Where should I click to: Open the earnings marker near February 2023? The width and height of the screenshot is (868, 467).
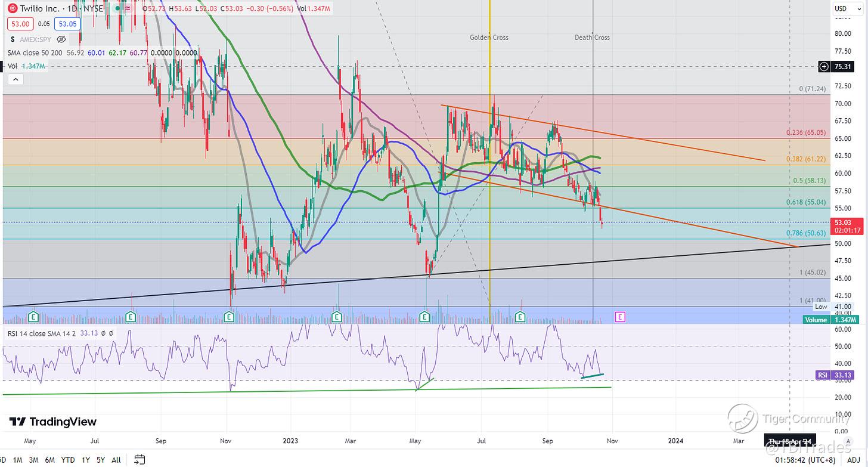point(336,317)
